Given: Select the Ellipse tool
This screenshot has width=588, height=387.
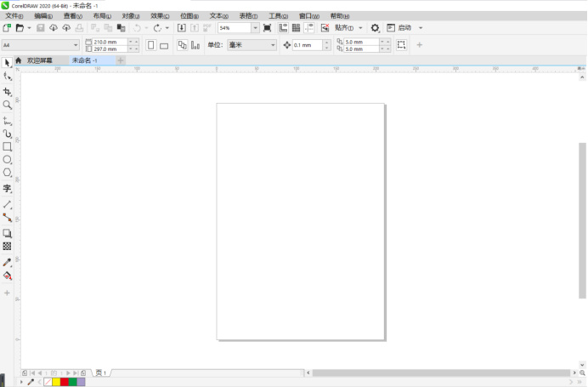Looking at the screenshot, I should (x=7, y=160).
